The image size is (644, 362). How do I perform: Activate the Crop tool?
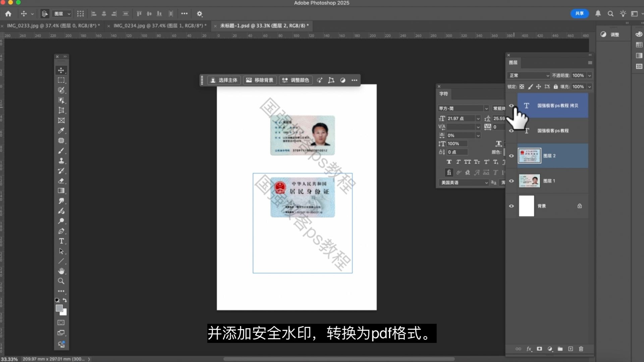point(61,110)
